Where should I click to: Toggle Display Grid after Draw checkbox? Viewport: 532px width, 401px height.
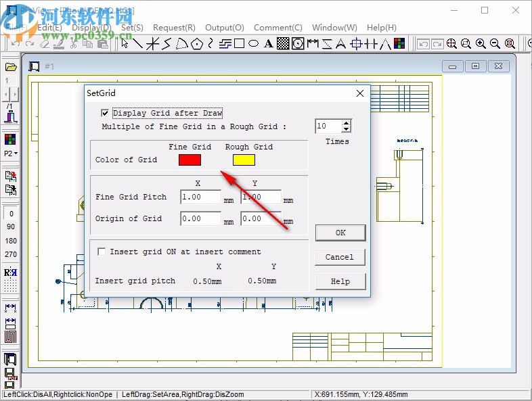click(x=105, y=113)
